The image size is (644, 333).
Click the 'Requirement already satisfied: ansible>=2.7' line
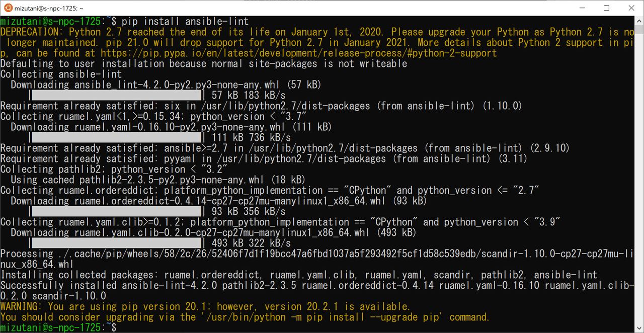coord(285,148)
